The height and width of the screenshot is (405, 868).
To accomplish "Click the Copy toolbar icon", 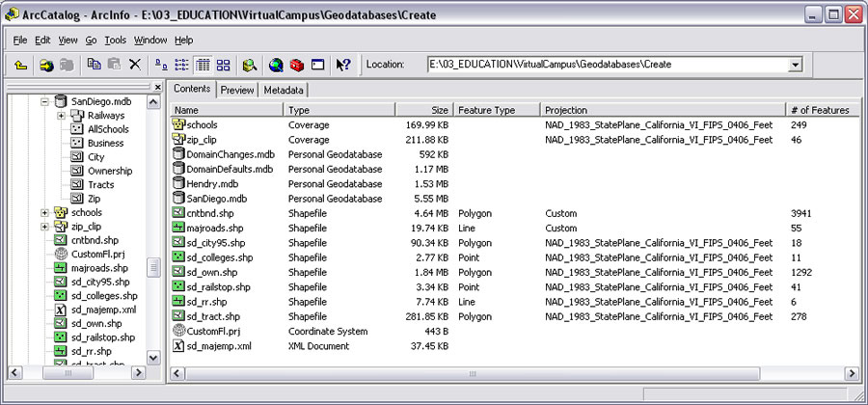I will [x=95, y=65].
